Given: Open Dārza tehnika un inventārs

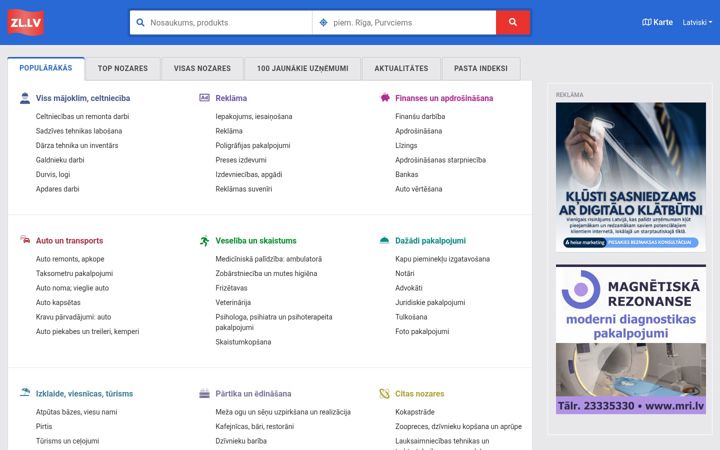Looking at the screenshot, I should point(77,146).
